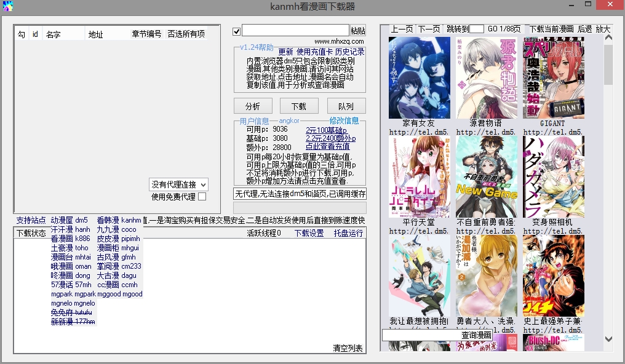Open the 不自重前勇者 New Game cover
625x364 pixels.
coord(486,177)
